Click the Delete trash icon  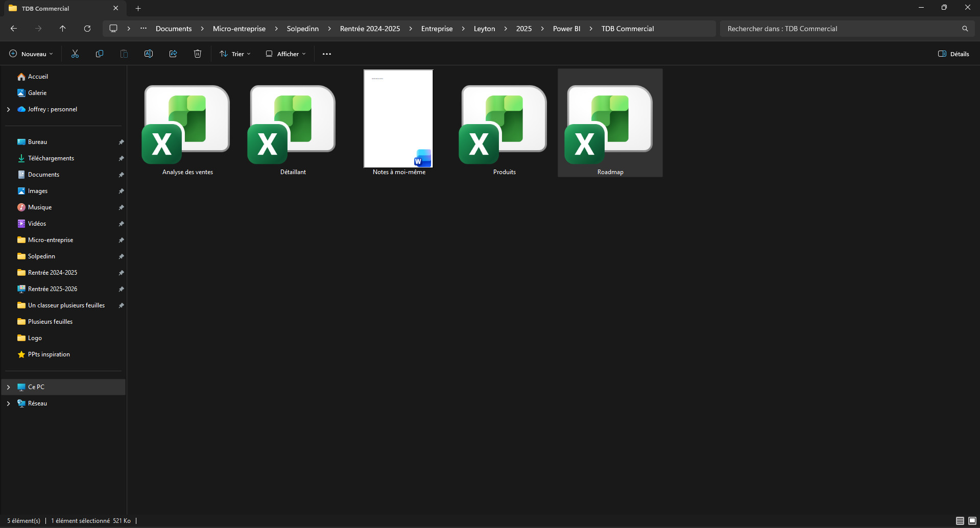click(x=198, y=54)
